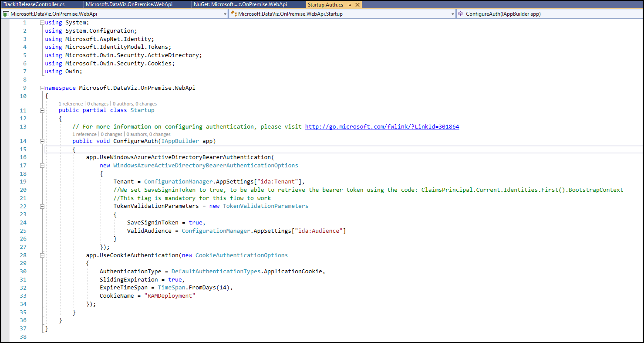Click the 1 reference CodeLens above Startup class
The height and width of the screenshot is (343, 644).
pyautogui.click(x=70, y=104)
